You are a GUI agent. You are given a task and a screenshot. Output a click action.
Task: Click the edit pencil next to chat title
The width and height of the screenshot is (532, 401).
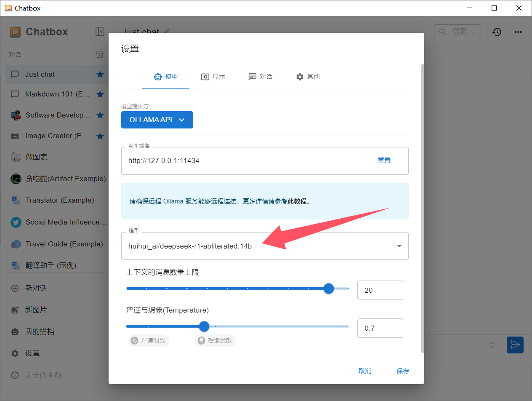[167, 31]
